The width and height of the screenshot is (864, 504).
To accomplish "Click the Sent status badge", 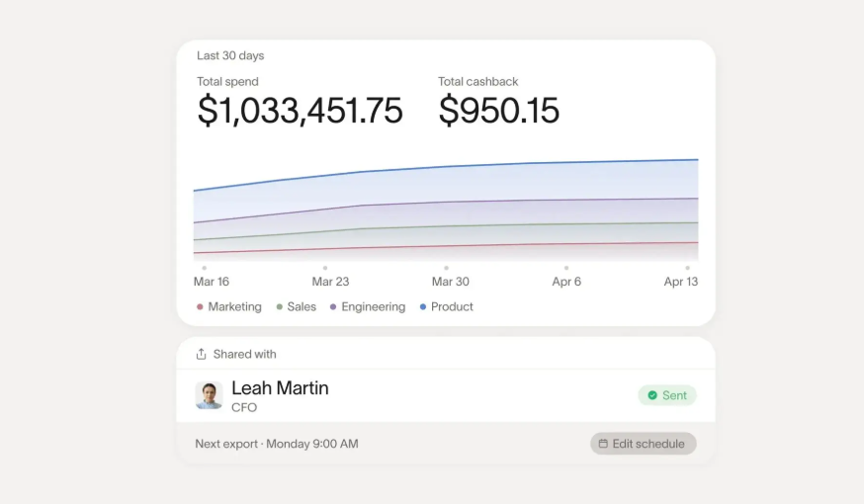I will pyautogui.click(x=667, y=395).
